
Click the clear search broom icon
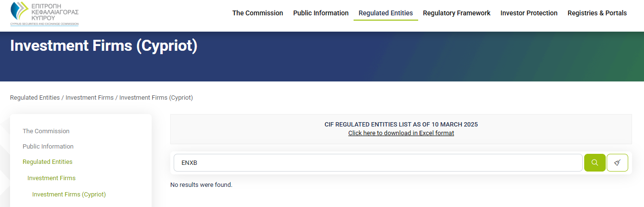coord(617,162)
